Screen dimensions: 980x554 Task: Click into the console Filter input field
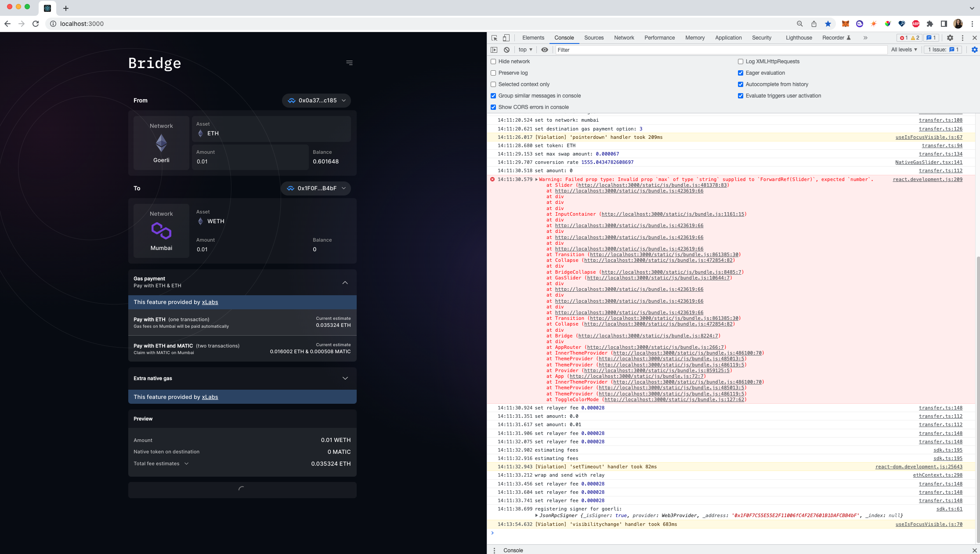[x=659, y=50]
